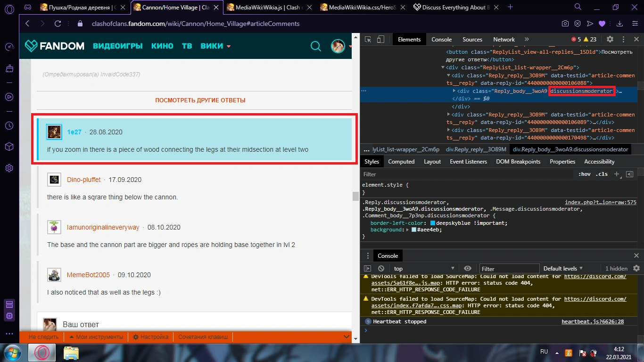Bookmark page with the heart icon
This screenshot has height=362, width=644.
[602, 24]
